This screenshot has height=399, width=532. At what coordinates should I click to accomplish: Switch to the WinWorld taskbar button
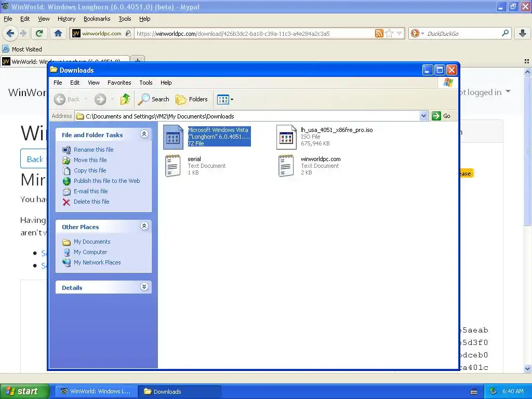(96, 391)
